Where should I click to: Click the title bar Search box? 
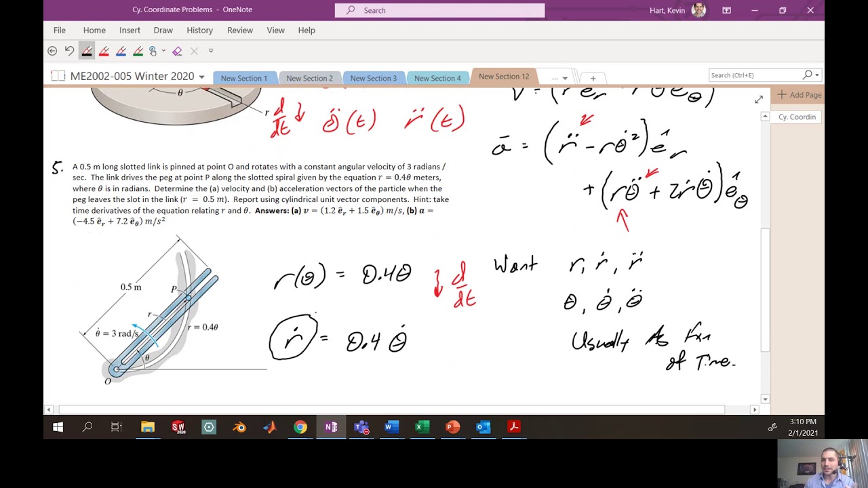pyautogui.click(x=439, y=10)
